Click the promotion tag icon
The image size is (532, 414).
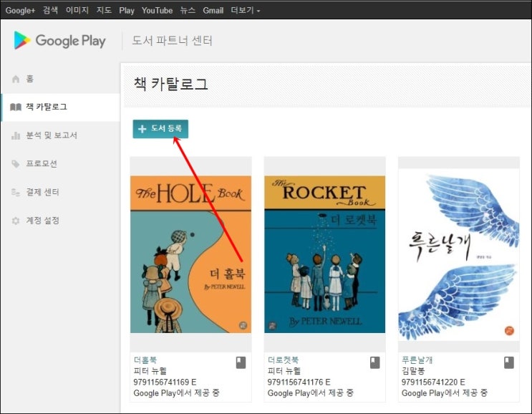[16, 164]
